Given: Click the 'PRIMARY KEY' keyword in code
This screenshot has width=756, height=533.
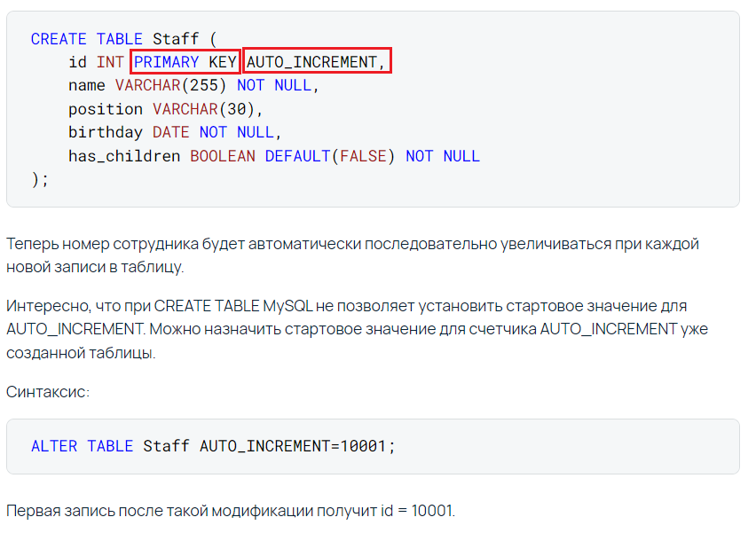Looking at the screenshot, I should (x=185, y=62).
